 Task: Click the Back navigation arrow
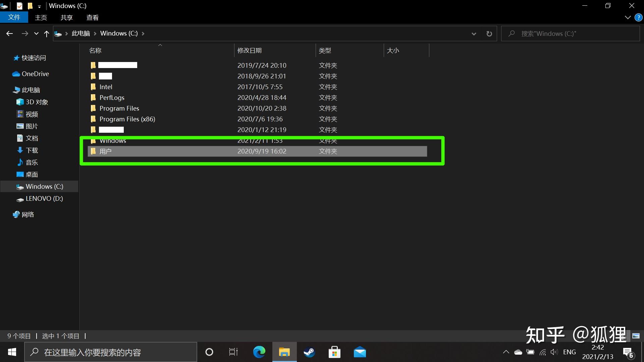tap(9, 34)
